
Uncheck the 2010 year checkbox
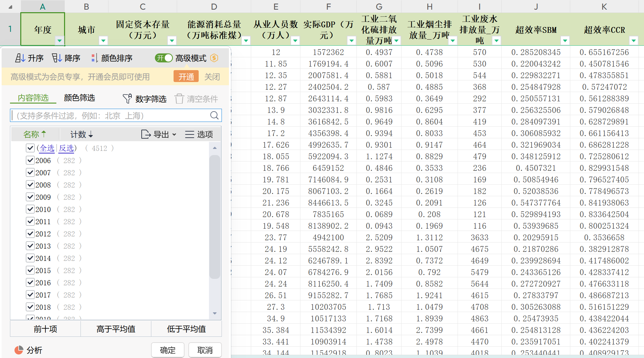pos(30,209)
